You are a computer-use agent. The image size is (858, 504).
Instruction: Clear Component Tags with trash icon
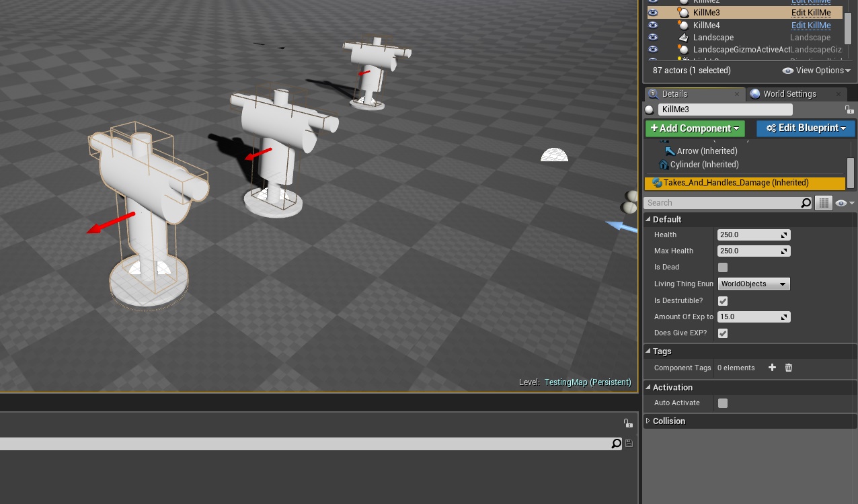[x=789, y=368]
